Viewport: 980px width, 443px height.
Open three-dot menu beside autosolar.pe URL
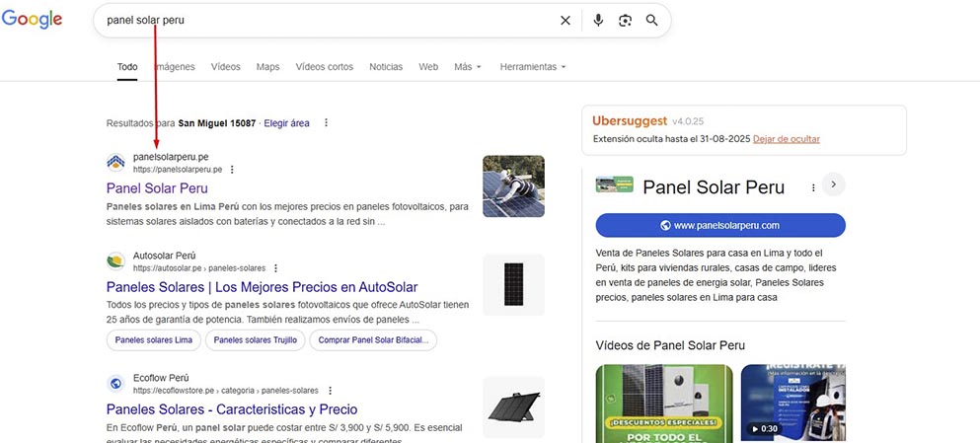pos(275,268)
